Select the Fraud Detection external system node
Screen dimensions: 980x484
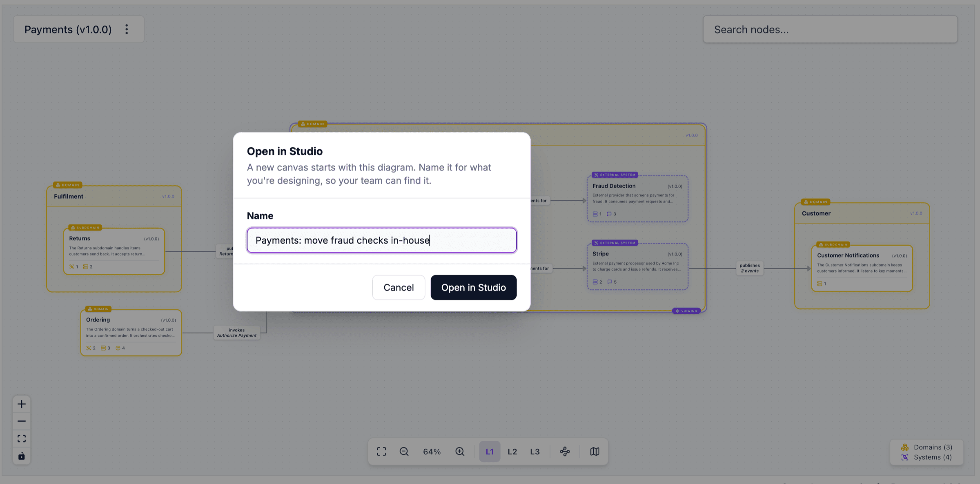[637, 199]
